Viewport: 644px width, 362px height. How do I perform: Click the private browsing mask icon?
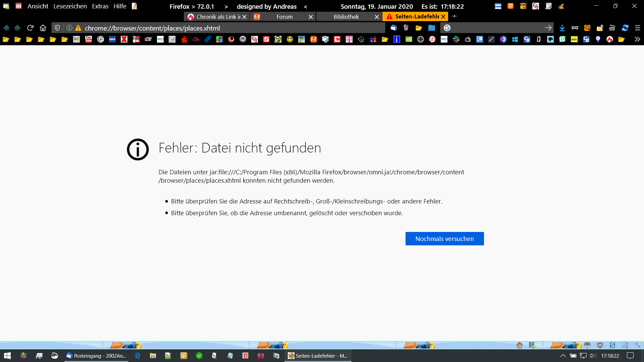point(575,28)
